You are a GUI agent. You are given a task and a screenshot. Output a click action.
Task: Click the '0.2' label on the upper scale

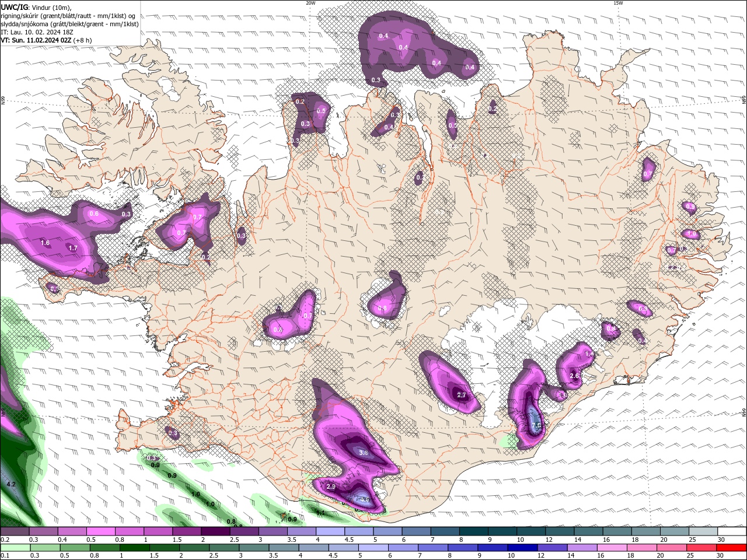coord(5,540)
